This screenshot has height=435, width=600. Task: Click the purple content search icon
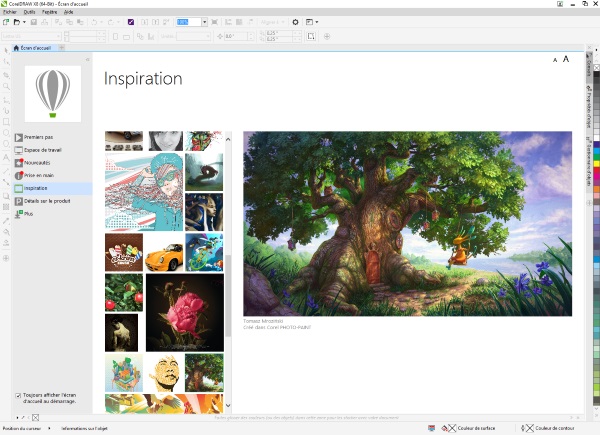131,22
